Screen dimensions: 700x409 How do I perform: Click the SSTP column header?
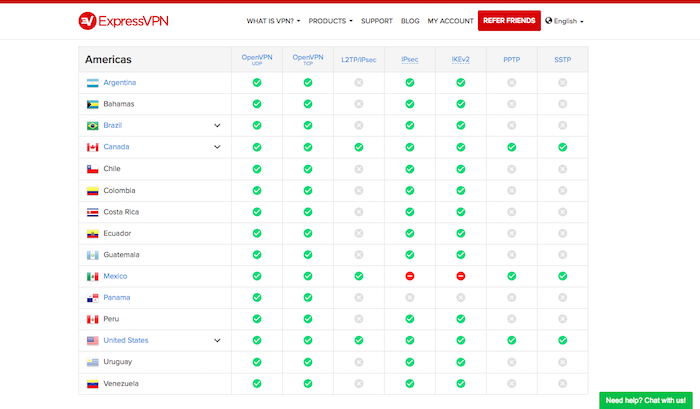(562, 59)
